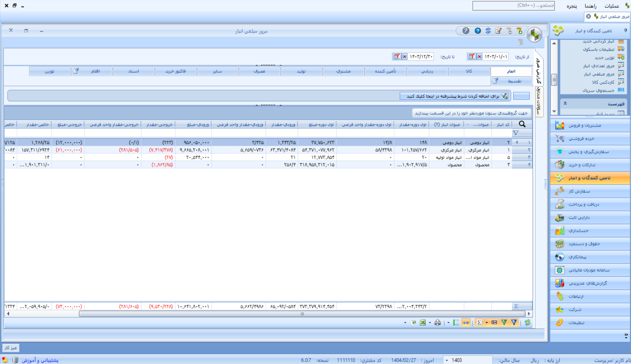The image size is (631, 364).
Task: Click the blue refresh arrows icon in header
Action: (488, 31)
